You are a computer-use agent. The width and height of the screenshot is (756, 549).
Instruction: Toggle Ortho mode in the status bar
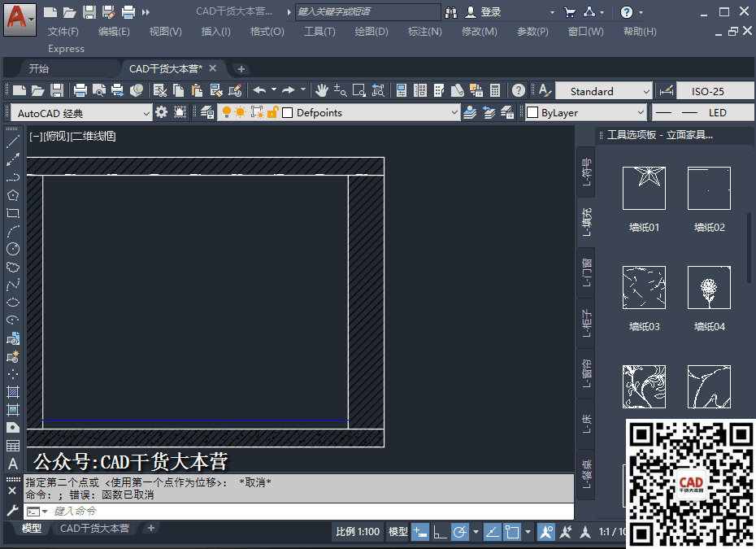pos(440,532)
